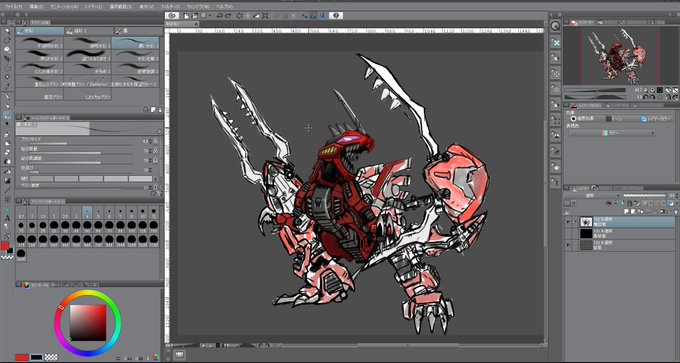Open the Quick Access magnifier icon right of the canvas
The width and height of the screenshot is (680, 363).
coord(555,26)
